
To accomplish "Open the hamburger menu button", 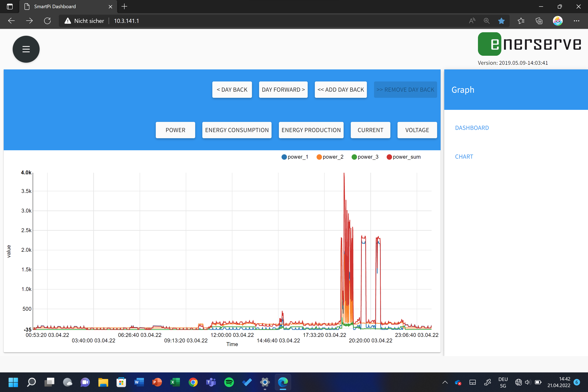I will click(x=26, y=49).
